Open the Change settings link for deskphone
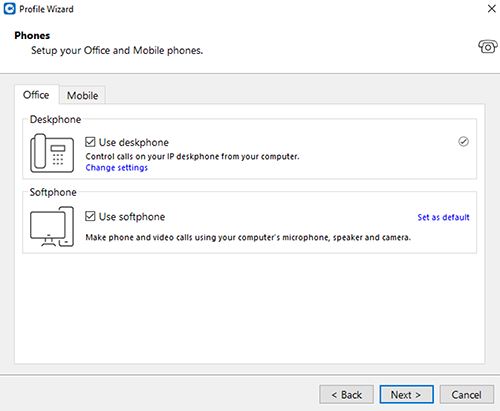 pyautogui.click(x=117, y=167)
